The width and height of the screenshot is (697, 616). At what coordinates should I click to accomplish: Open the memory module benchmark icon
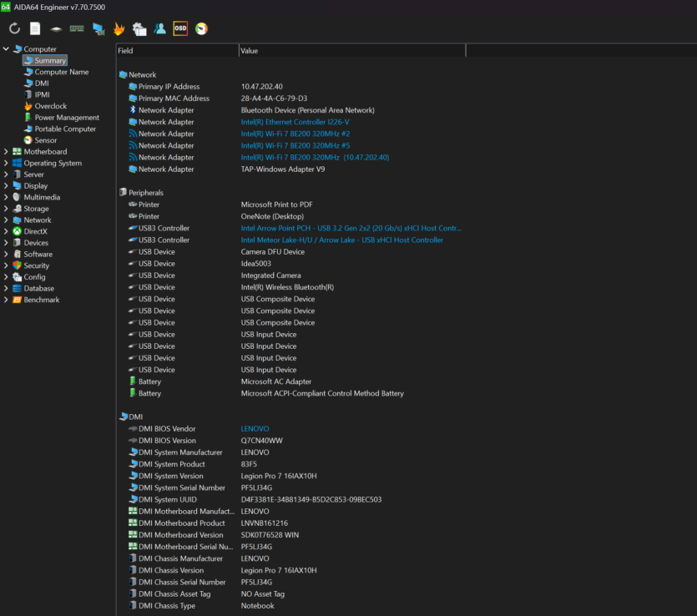pos(77,29)
